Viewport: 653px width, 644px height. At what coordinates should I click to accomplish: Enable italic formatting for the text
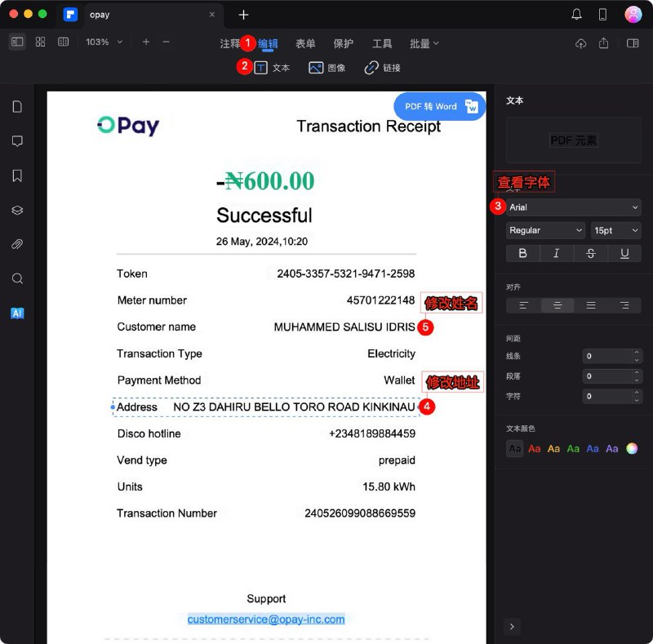pyautogui.click(x=557, y=254)
